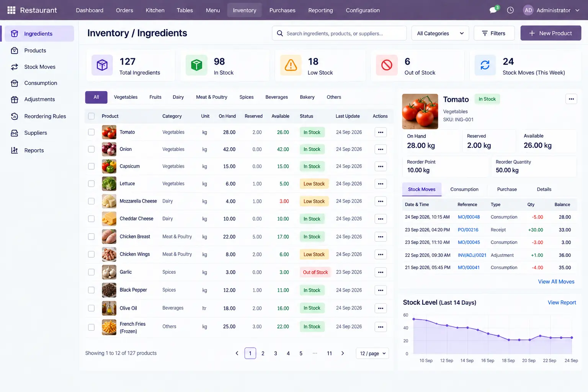
Task: Check the Onion row checkbox
Action: click(x=91, y=149)
